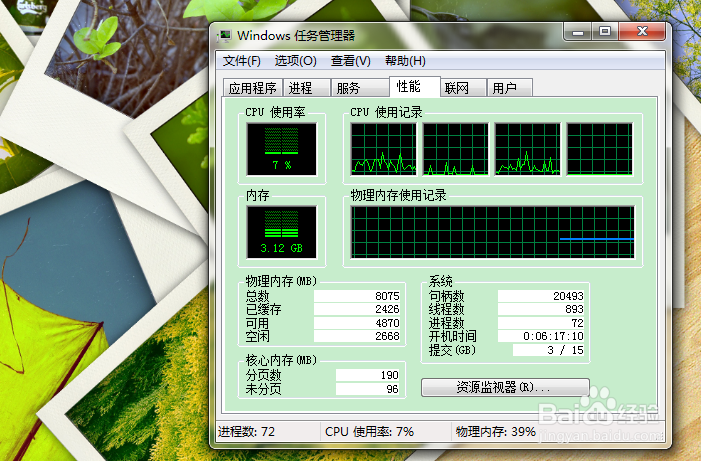
Task: Click the 未分页 value 96
Action: (368, 389)
